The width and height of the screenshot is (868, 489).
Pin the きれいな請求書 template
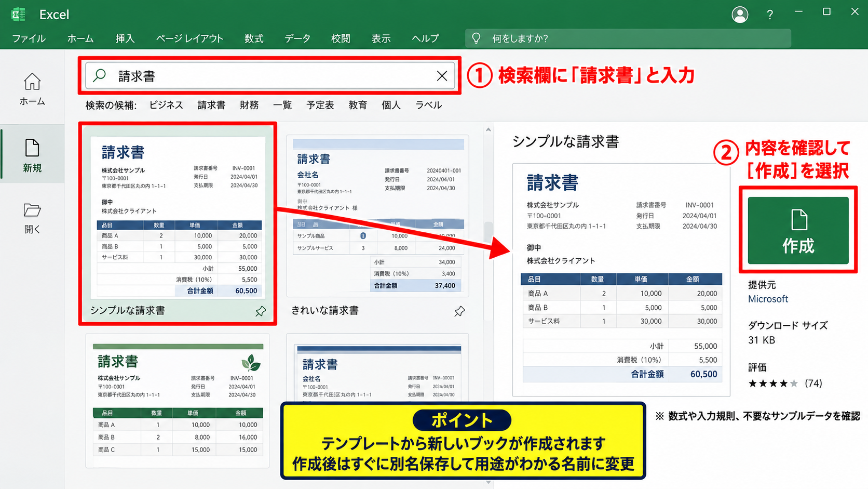(459, 311)
